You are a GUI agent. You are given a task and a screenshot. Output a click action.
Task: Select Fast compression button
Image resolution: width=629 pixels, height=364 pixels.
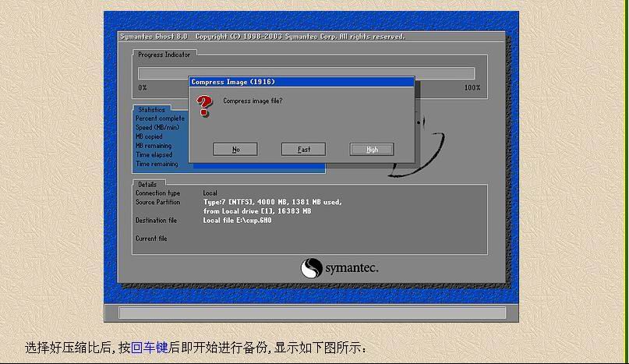(304, 150)
